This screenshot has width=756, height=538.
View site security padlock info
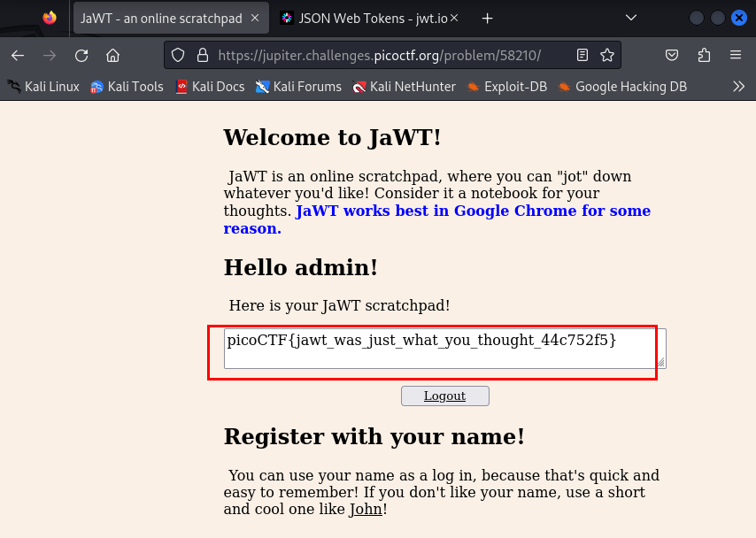pos(203,56)
